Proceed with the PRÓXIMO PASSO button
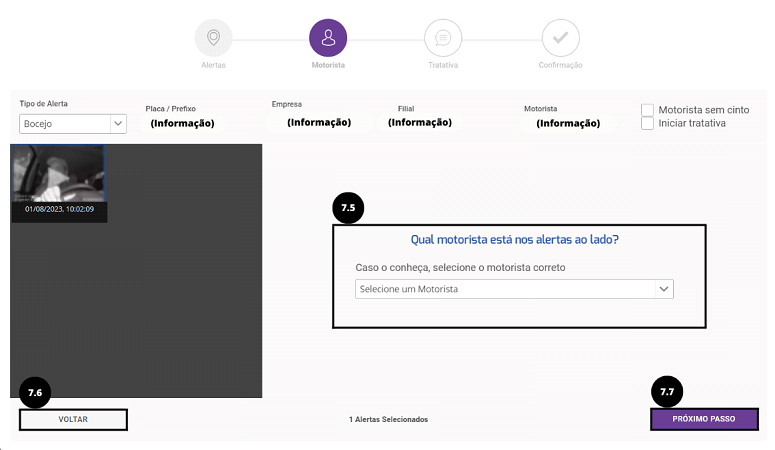 tap(704, 419)
